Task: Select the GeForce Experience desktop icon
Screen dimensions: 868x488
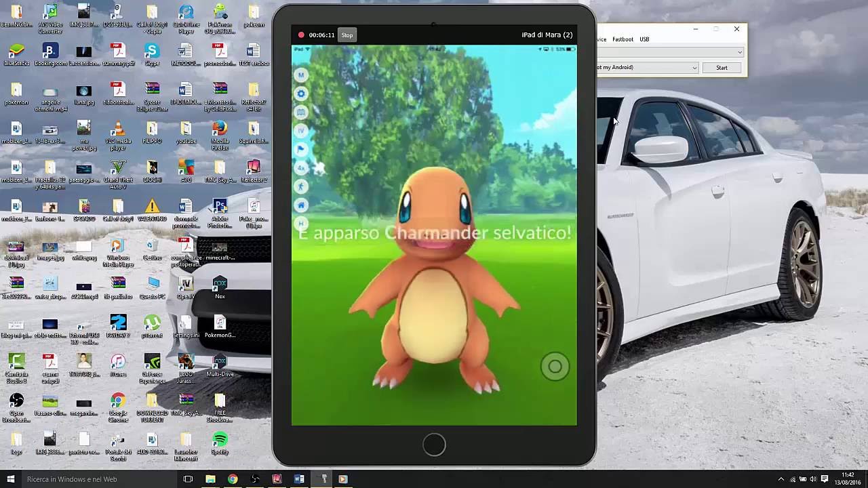Action: click(152, 369)
